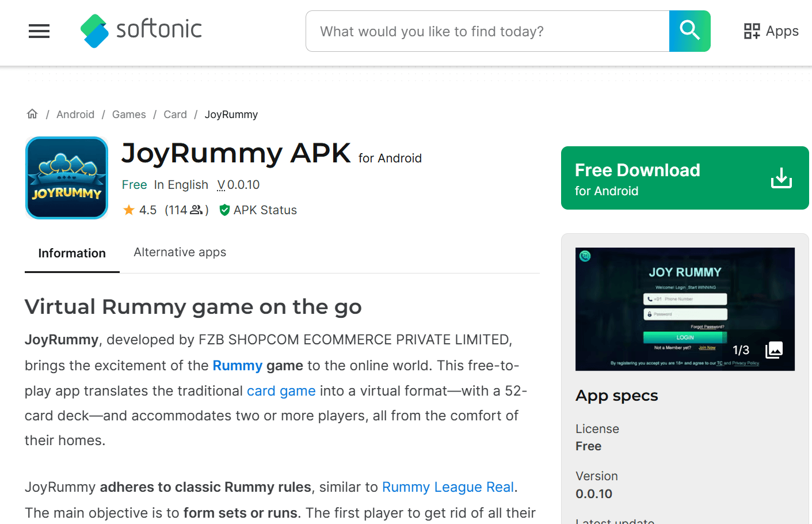
Task: Open the Card breadcrumb link
Action: 175,115
